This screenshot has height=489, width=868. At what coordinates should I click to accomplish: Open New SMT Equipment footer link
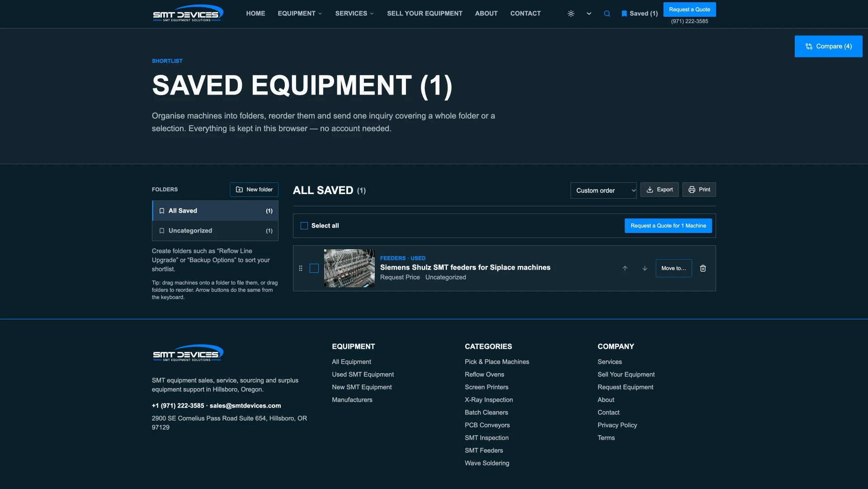[x=362, y=387]
